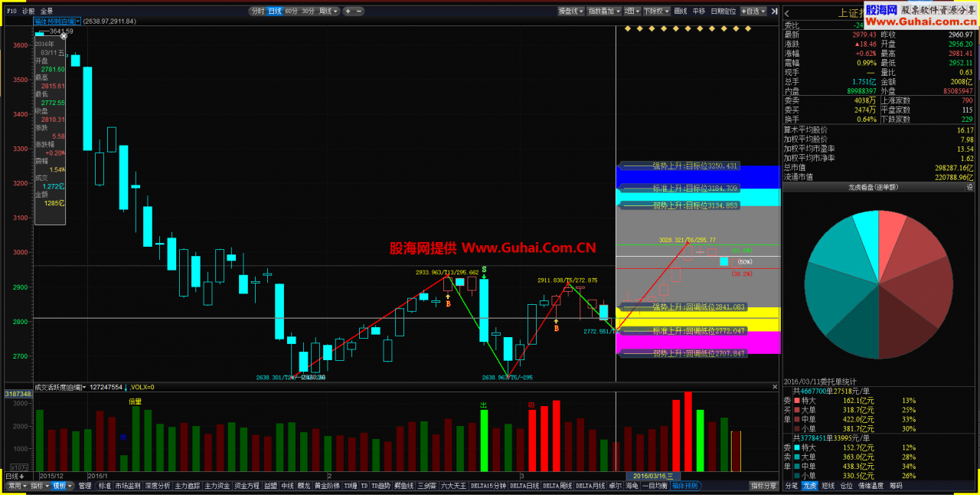The height and width of the screenshot is (495, 980).
Task: Click the 特大 buy-order red color swatch
Action: (x=797, y=400)
